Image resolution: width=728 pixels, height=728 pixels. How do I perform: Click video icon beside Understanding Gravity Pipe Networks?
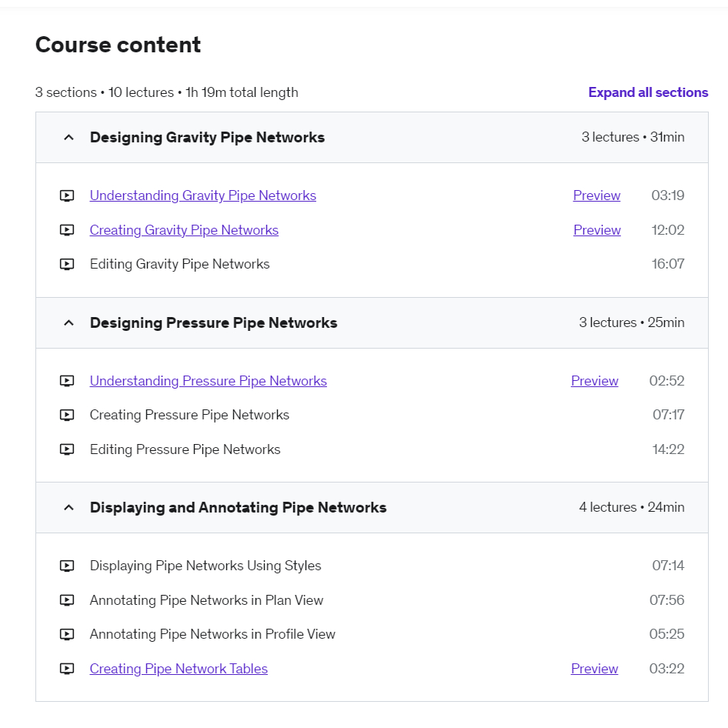pyautogui.click(x=67, y=195)
